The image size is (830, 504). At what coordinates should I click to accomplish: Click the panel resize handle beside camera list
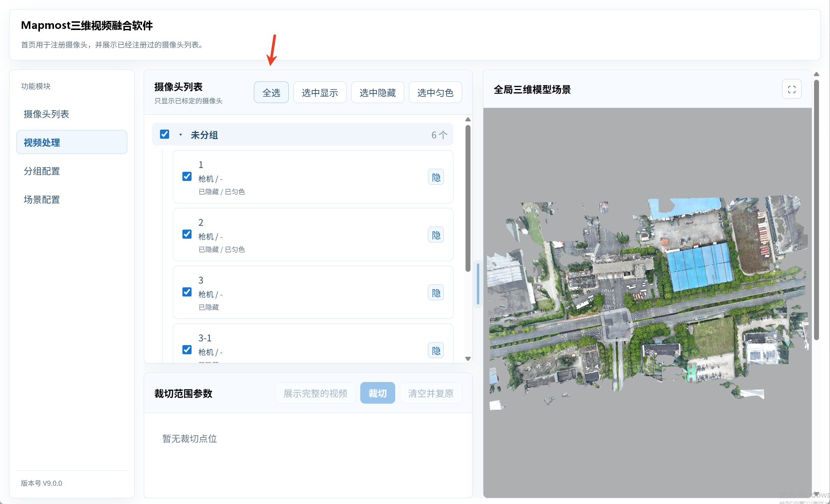(478, 284)
